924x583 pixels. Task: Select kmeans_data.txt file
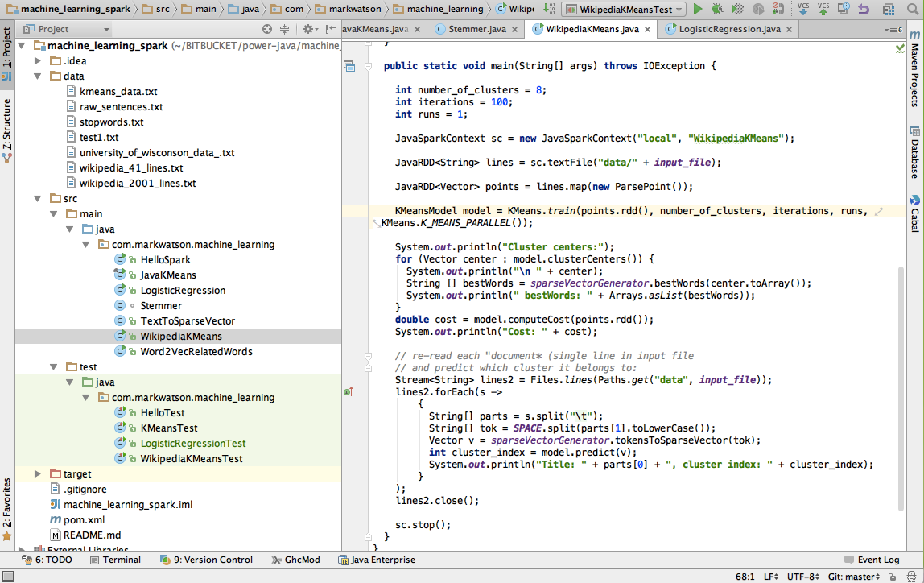click(118, 91)
